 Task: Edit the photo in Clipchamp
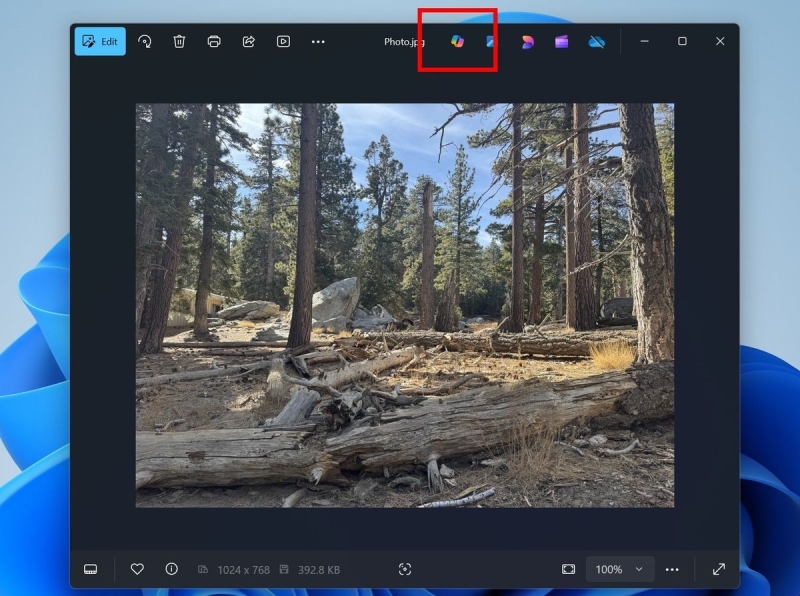click(x=561, y=41)
